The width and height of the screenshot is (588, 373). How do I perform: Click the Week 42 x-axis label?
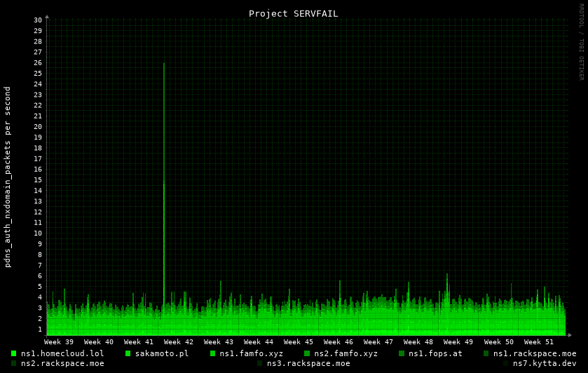pos(179,342)
